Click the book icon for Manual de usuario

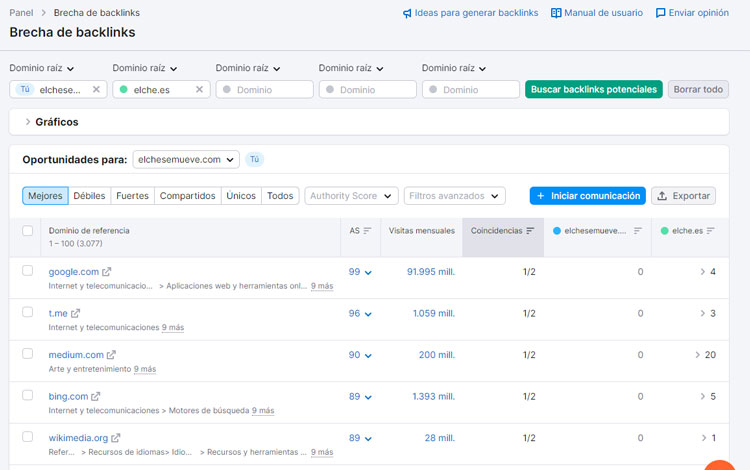[x=556, y=13]
